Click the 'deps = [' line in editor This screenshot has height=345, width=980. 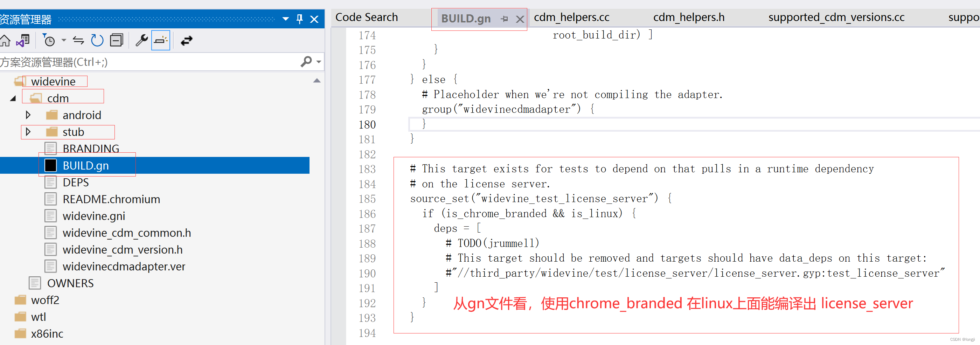point(457,228)
